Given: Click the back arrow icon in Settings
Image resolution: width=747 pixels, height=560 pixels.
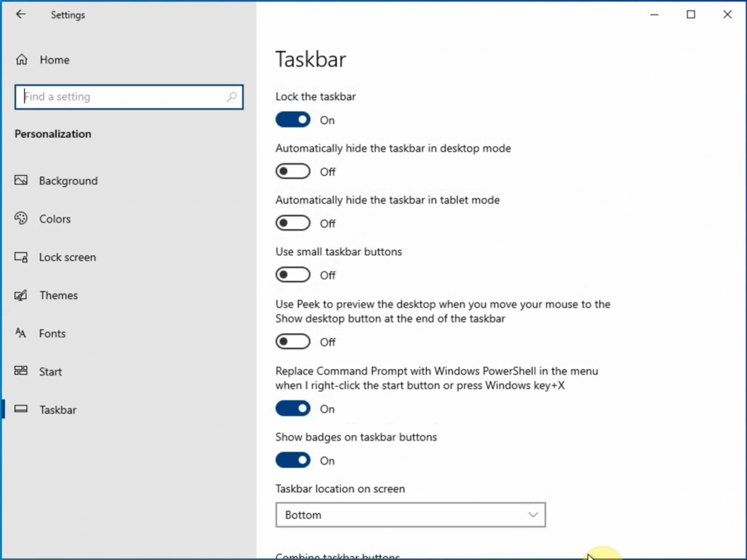Looking at the screenshot, I should click(x=20, y=15).
